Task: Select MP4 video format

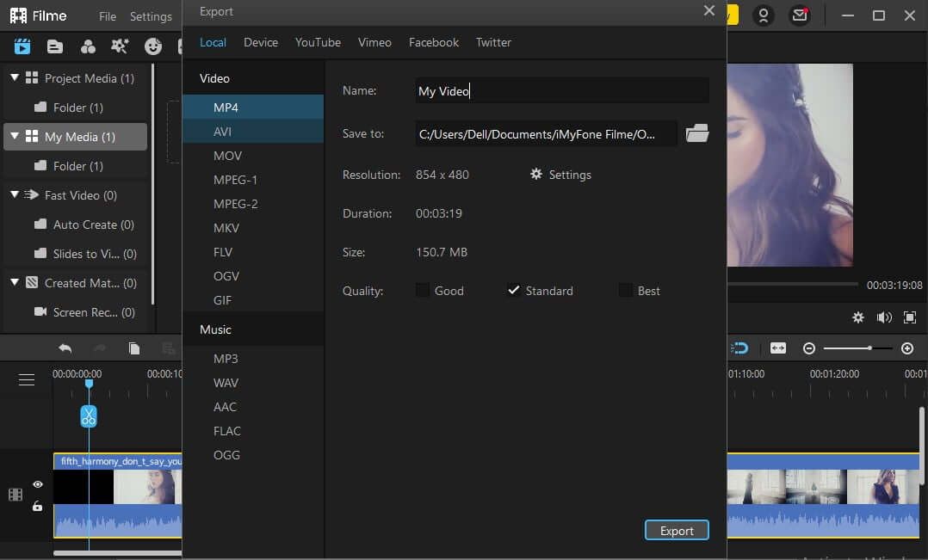Action: (x=253, y=107)
